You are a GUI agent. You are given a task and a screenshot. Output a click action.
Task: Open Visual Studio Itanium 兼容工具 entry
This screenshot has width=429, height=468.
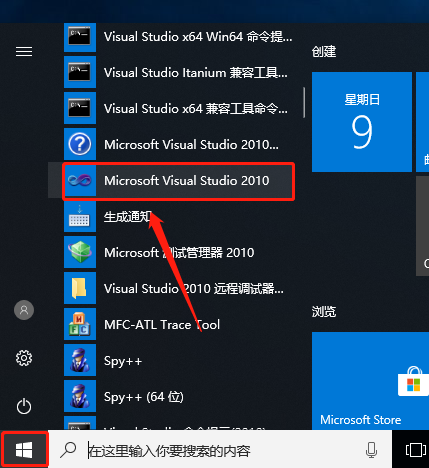pos(179,72)
